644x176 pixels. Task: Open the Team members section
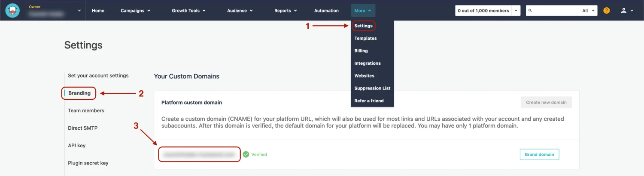[86, 110]
